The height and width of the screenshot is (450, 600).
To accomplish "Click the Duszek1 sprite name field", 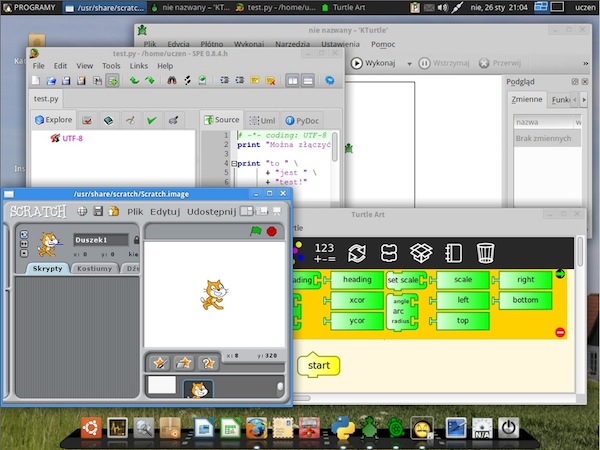I will coord(101,240).
